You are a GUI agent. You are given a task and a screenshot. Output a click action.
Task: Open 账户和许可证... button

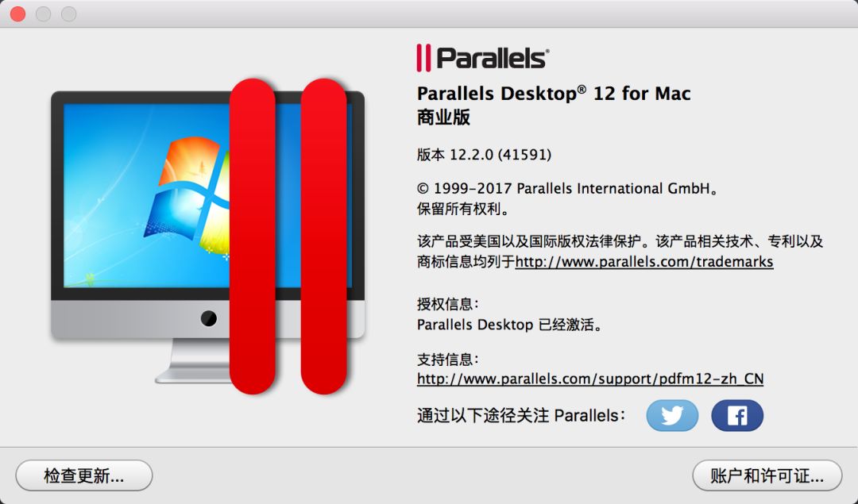(767, 475)
